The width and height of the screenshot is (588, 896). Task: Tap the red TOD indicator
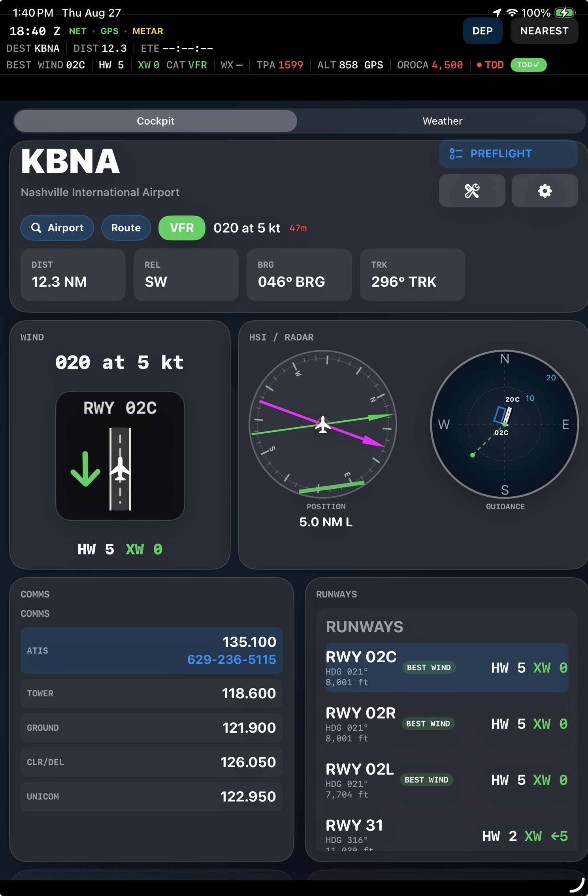pos(490,65)
